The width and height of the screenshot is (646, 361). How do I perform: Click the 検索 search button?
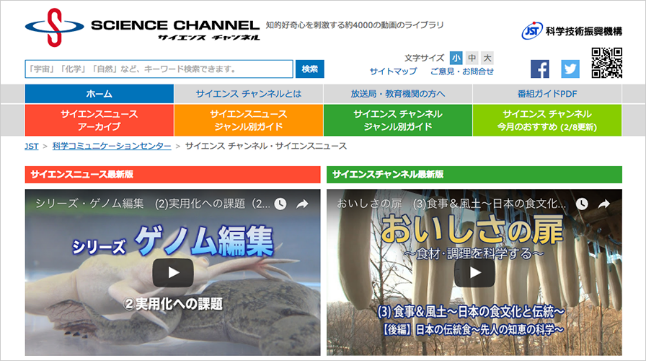pyautogui.click(x=310, y=69)
